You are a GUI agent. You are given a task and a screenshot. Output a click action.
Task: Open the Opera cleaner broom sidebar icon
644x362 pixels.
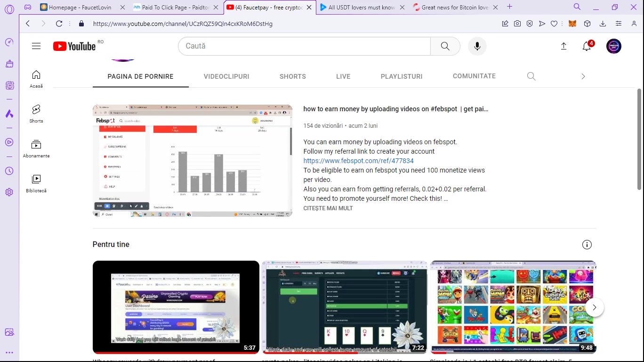9,64
